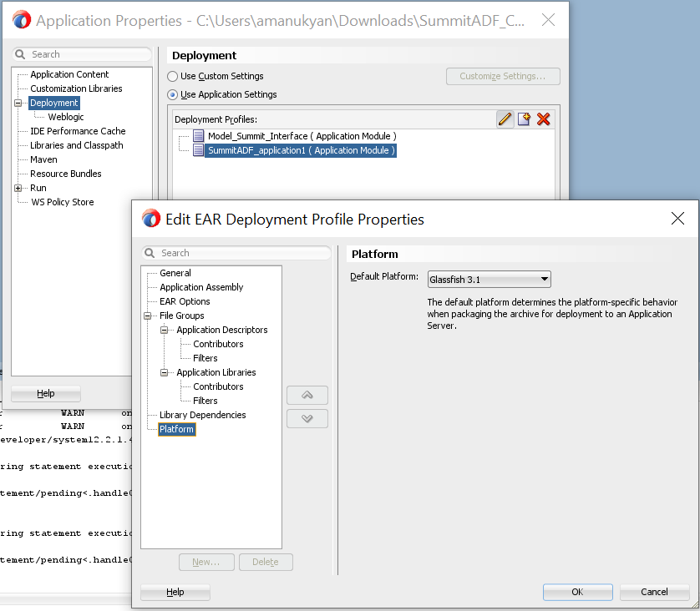The width and height of the screenshot is (700, 611).
Task: Click the Application Properties search field
Action: pos(82,54)
